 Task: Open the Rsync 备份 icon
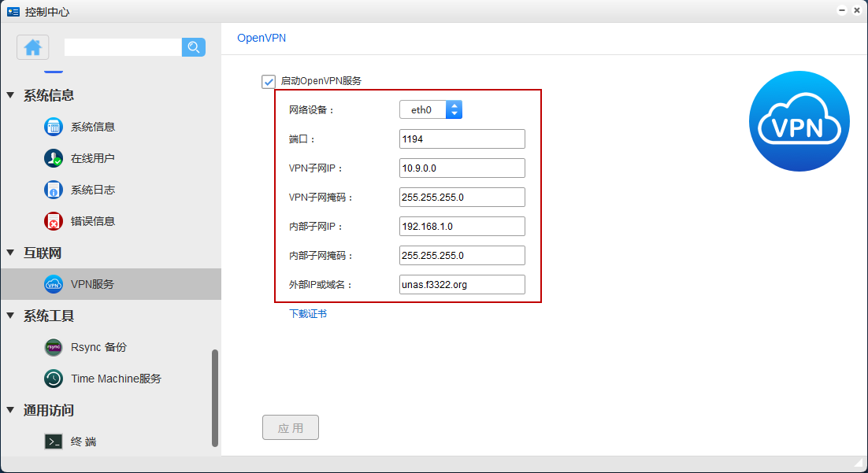coord(53,347)
